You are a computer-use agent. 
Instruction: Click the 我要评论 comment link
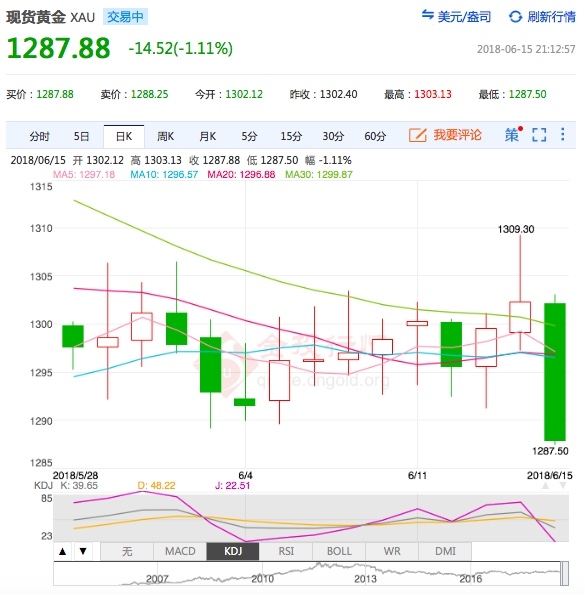tap(457, 135)
